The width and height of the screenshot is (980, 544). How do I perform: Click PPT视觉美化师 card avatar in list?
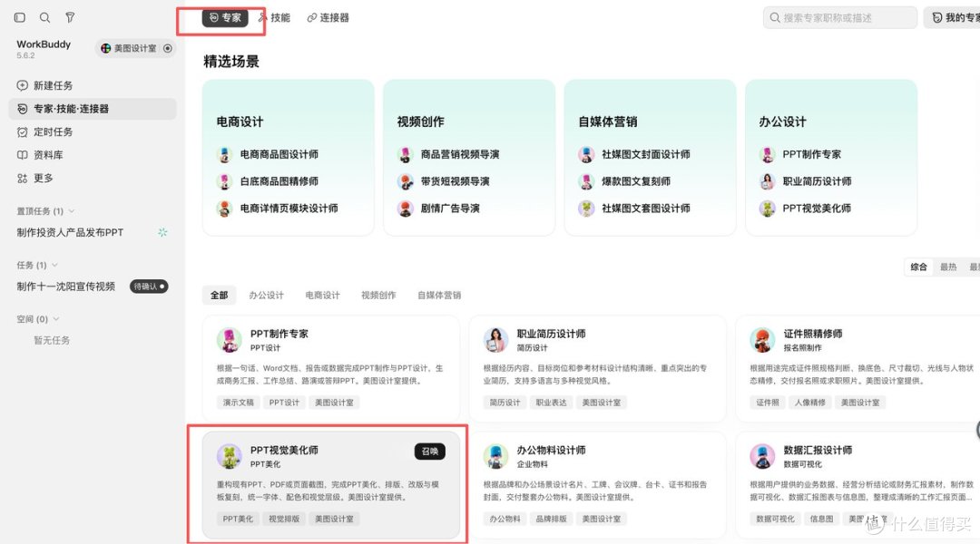[x=230, y=457]
